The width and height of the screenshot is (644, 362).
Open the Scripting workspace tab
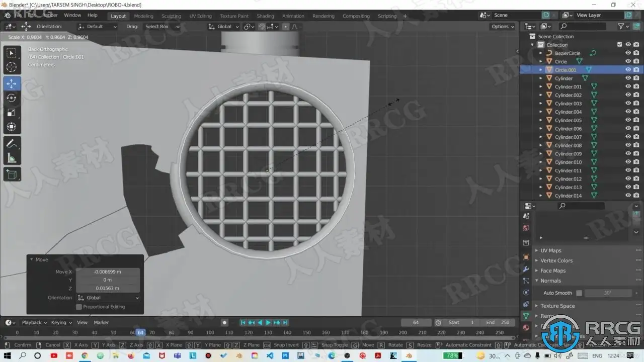coord(387,16)
